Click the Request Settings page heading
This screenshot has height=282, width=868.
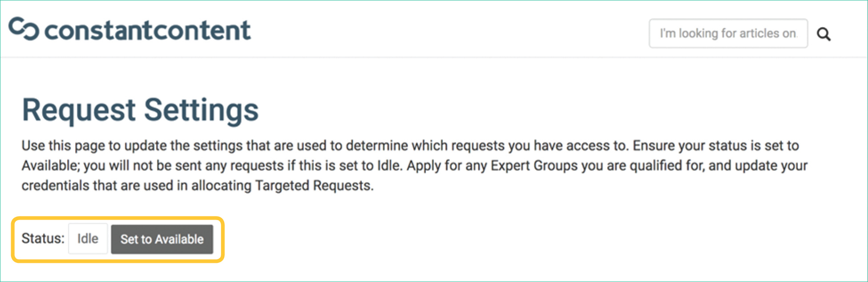140,110
